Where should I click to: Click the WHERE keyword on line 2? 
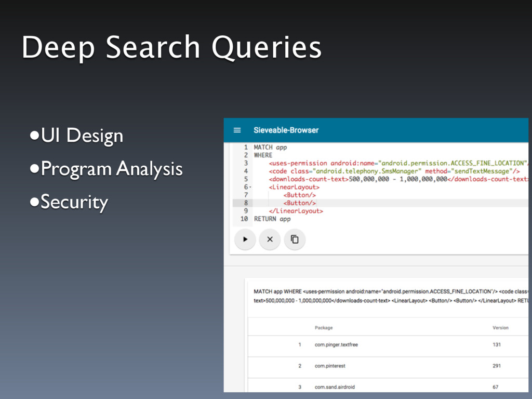click(x=263, y=155)
